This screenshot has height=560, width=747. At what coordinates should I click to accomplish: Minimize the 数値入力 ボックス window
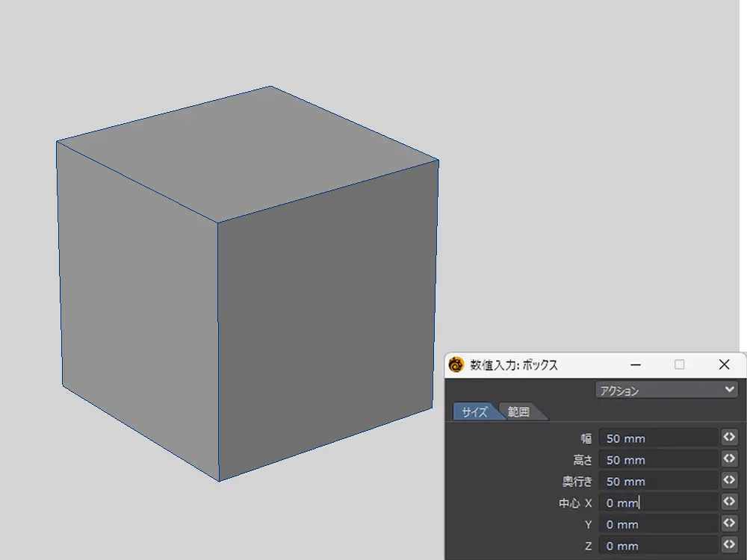click(x=636, y=364)
